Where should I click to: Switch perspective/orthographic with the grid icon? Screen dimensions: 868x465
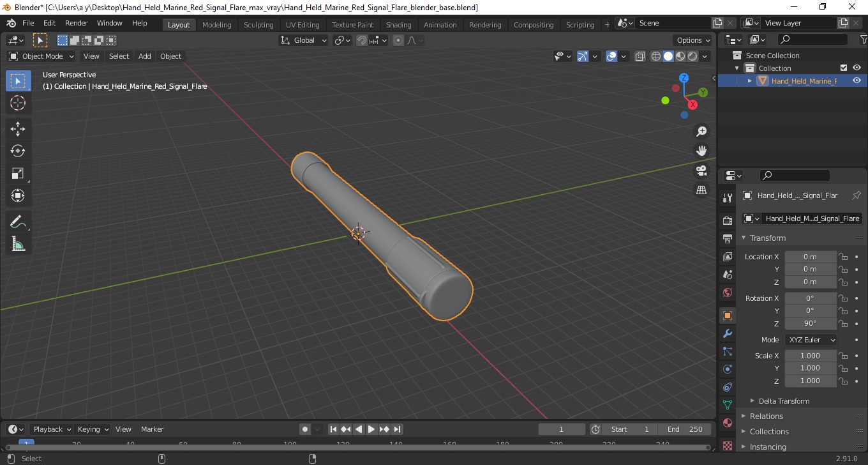pyautogui.click(x=701, y=190)
